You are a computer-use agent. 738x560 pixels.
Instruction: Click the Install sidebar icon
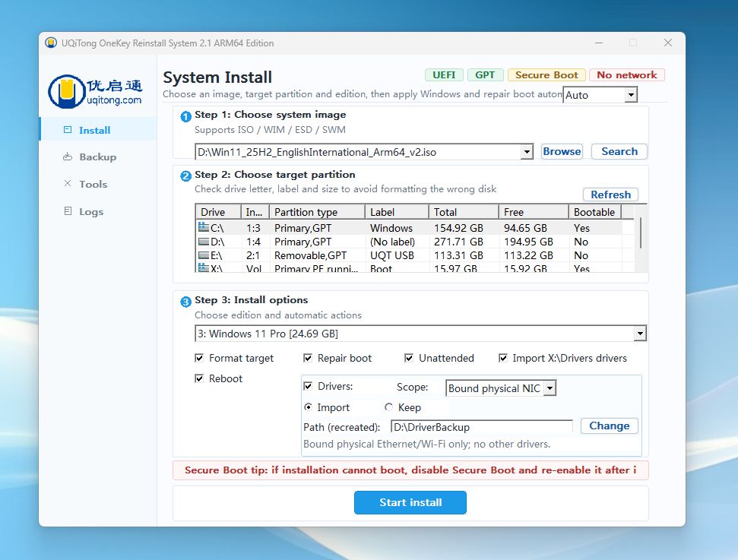(68, 130)
